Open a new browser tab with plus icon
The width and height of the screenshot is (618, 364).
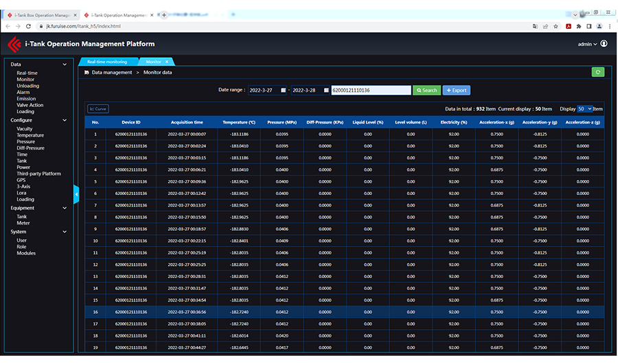coord(164,15)
